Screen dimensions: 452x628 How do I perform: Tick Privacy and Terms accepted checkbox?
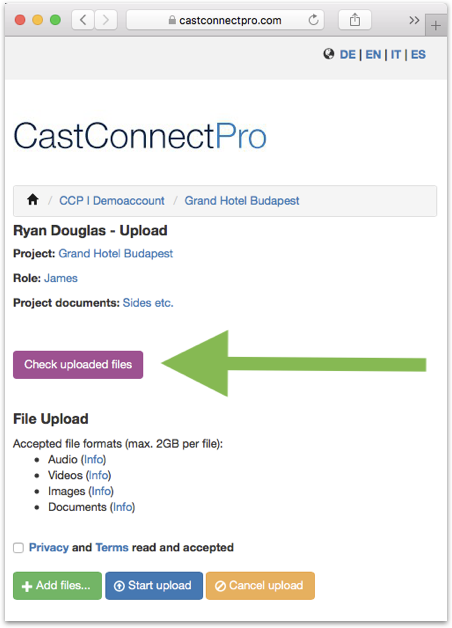pos(18,547)
